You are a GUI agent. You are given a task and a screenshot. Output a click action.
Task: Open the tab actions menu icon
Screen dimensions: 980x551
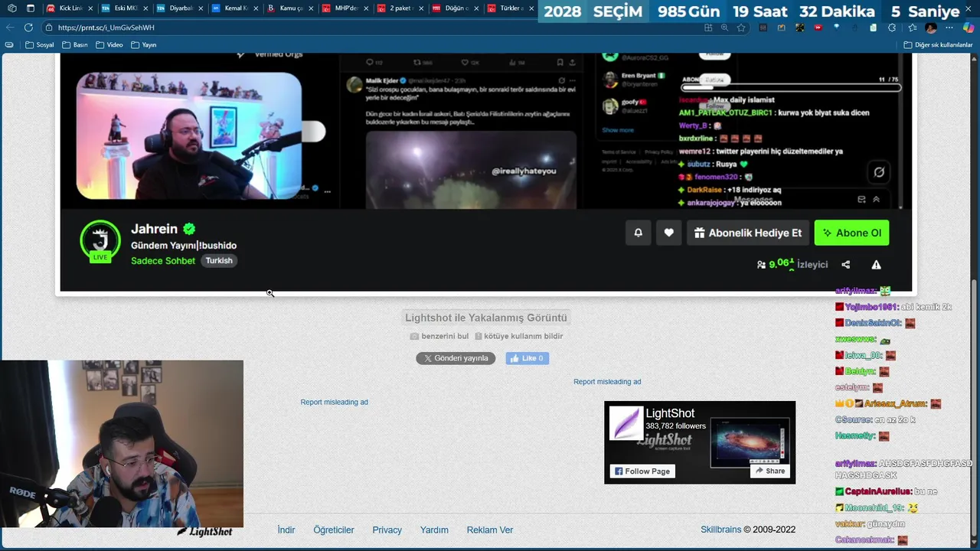31,8
